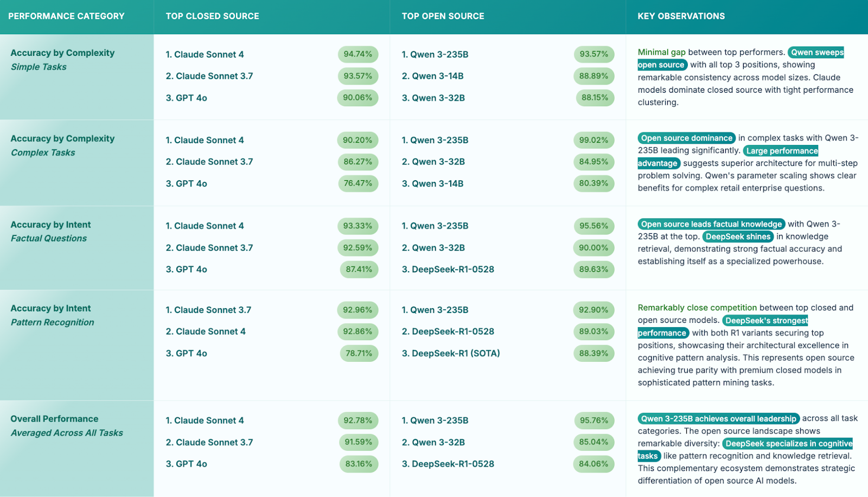Select the '3. Qwen 3-14B' entry

pos(432,183)
